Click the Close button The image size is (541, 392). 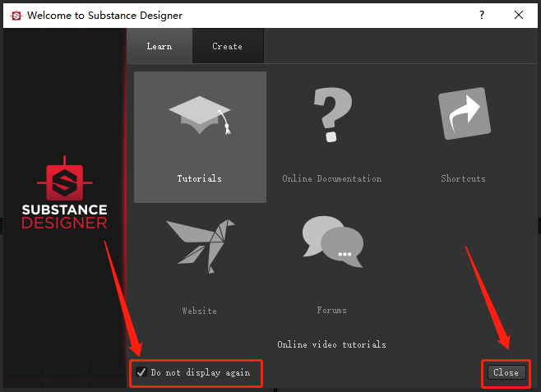point(506,372)
